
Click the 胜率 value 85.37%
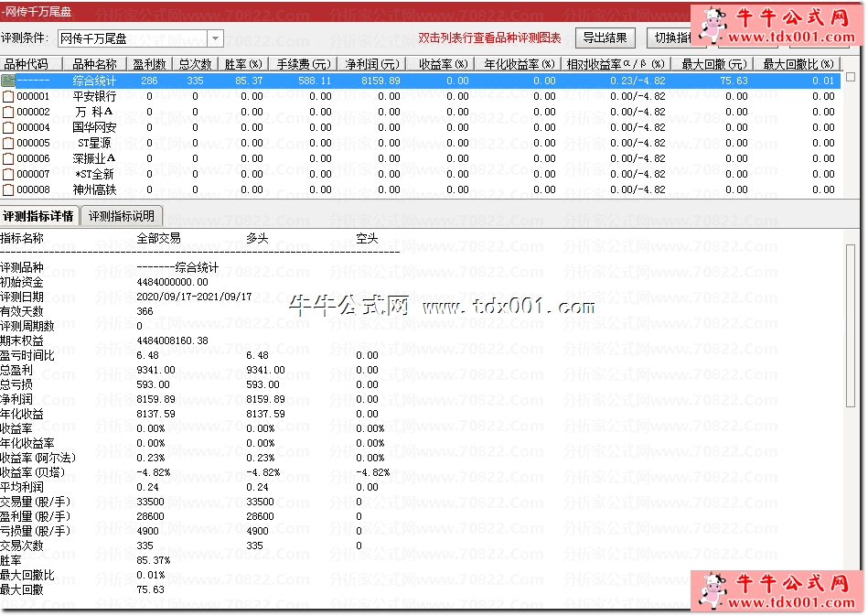[x=154, y=560]
